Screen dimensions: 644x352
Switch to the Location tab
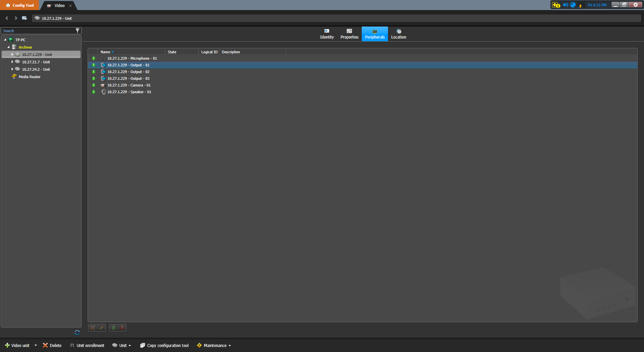pos(398,34)
